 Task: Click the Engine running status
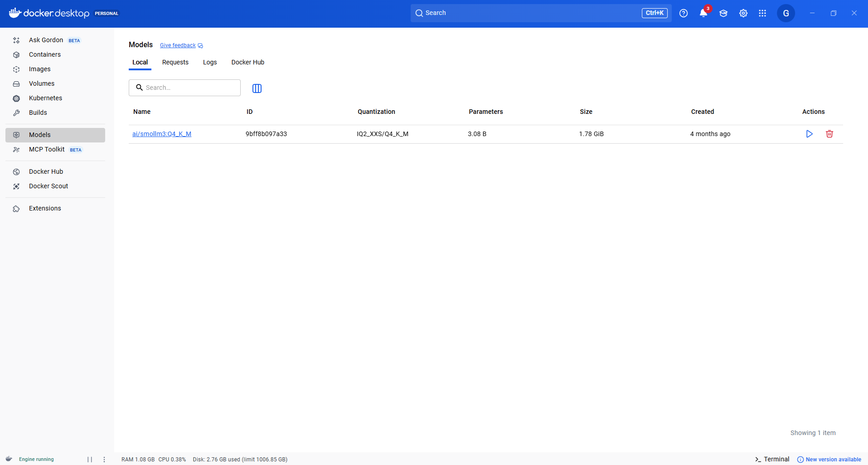pyautogui.click(x=36, y=460)
